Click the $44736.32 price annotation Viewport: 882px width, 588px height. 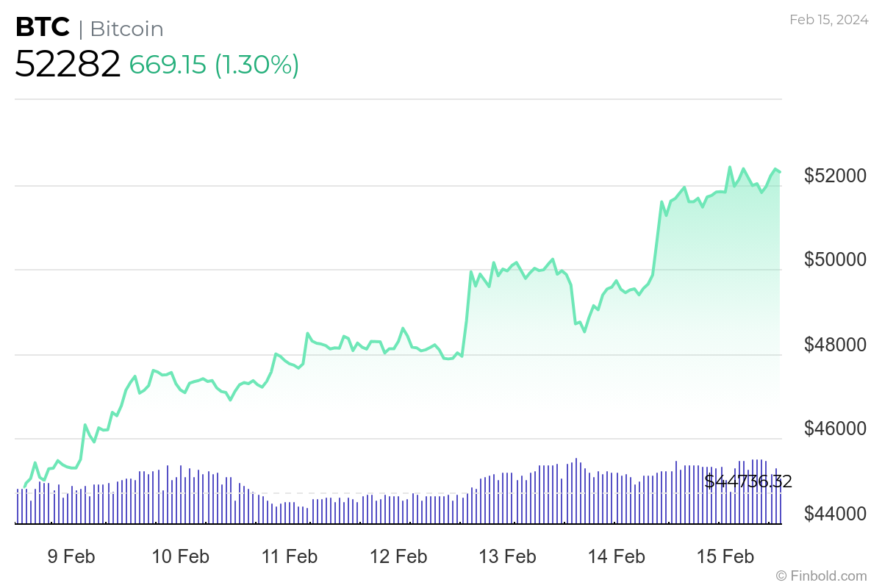click(x=748, y=482)
